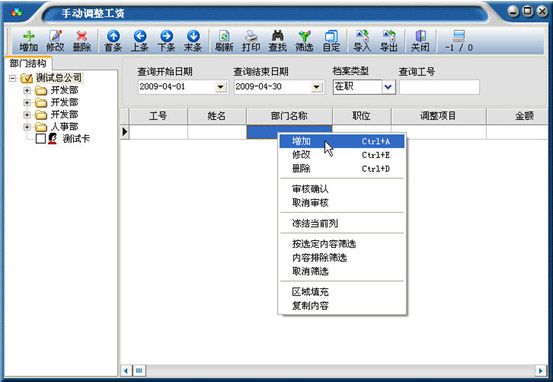Minimize the 手动调整工资 window
This screenshot has height=382, width=553.
pos(513,12)
